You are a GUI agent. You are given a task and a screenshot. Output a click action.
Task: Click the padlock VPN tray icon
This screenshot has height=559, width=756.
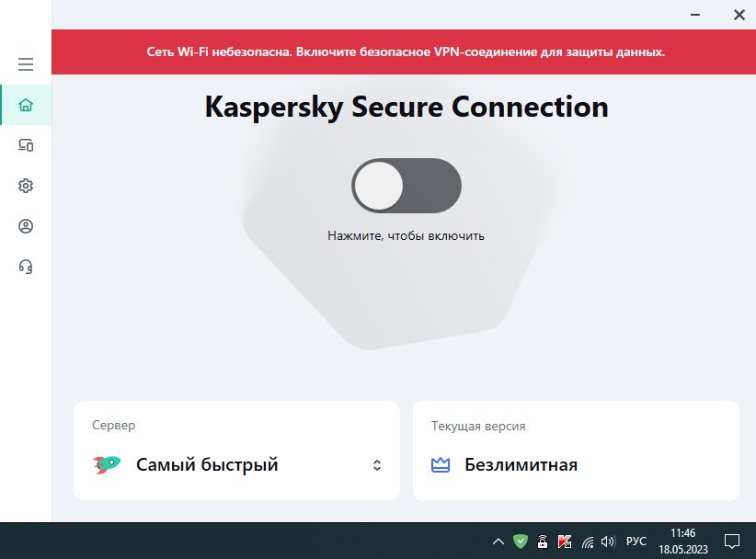tap(543, 542)
